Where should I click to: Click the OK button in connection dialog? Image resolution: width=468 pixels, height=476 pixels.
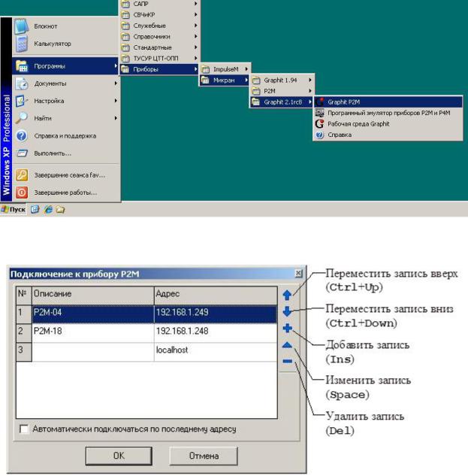tap(119, 456)
